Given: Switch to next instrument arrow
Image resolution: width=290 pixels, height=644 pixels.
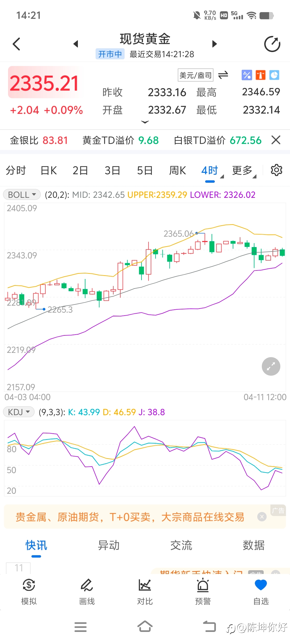Looking at the screenshot, I should click(x=214, y=44).
